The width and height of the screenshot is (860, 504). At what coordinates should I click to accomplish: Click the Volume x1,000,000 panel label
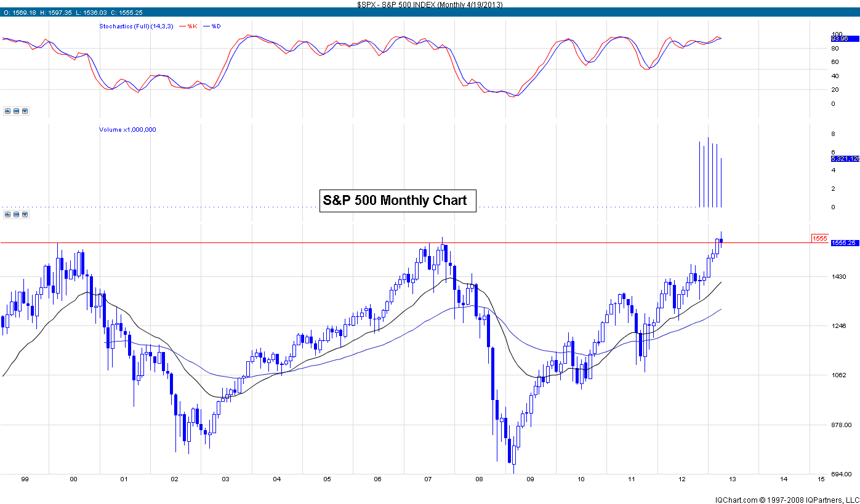(127, 130)
